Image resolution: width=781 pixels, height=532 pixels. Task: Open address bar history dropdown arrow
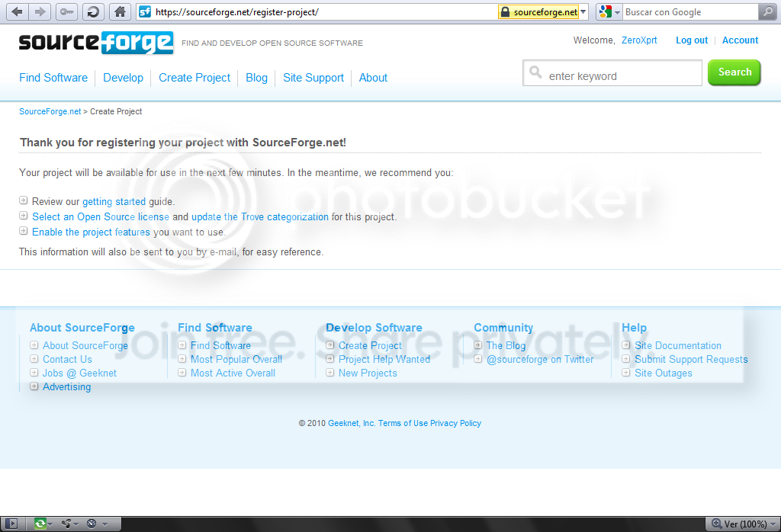tap(583, 12)
